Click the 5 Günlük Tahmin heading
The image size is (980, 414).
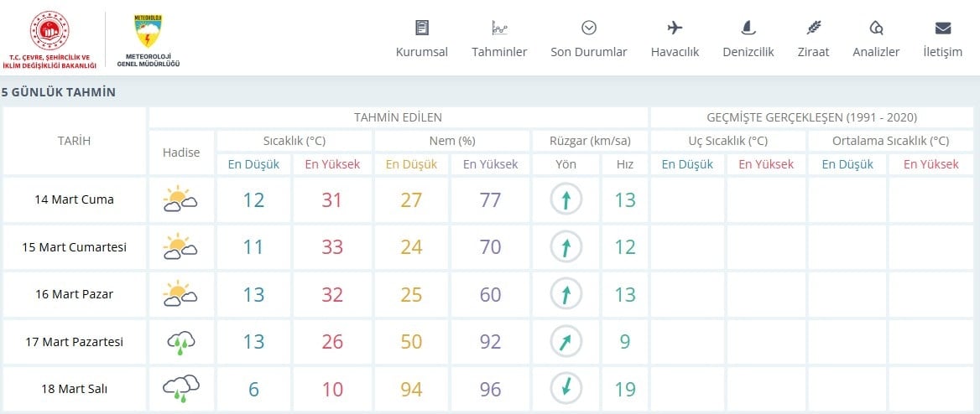coord(59,92)
